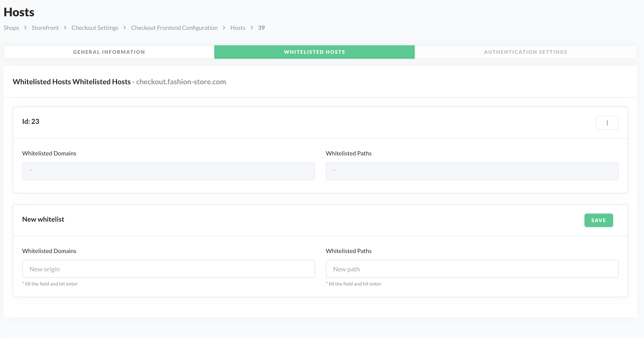
Task: Focus the New origin input field
Action: pos(168,269)
